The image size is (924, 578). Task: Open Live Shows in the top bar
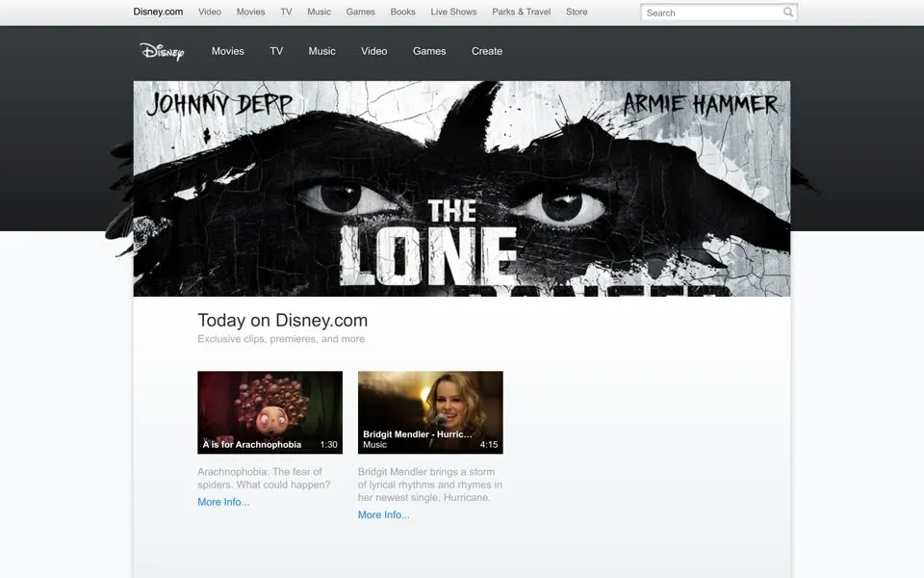[x=453, y=12]
